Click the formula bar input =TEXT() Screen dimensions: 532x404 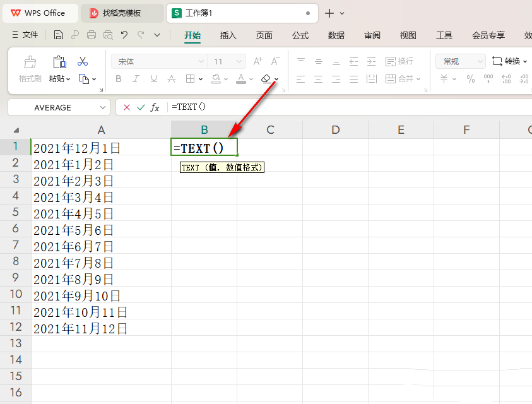coord(350,107)
